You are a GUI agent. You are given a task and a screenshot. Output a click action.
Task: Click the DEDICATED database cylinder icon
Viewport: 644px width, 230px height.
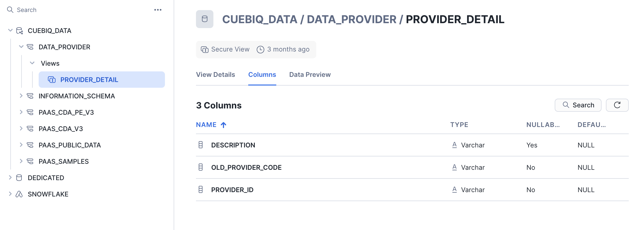tap(19, 178)
